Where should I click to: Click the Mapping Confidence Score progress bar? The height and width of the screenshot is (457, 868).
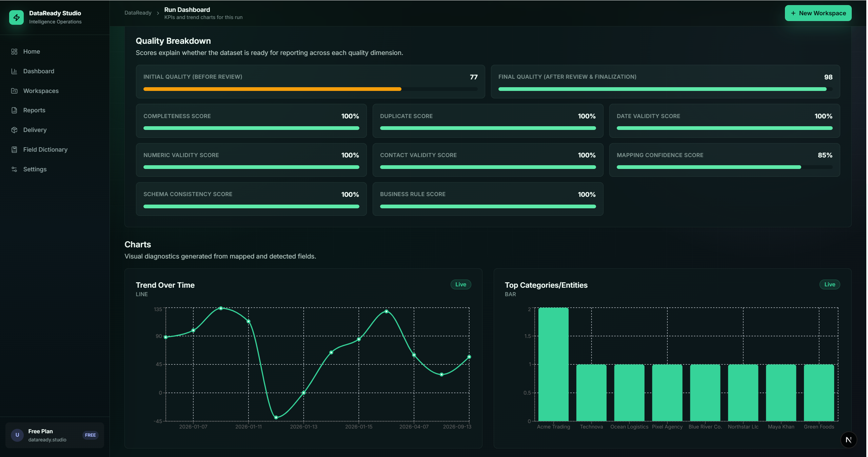click(x=725, y=167)
